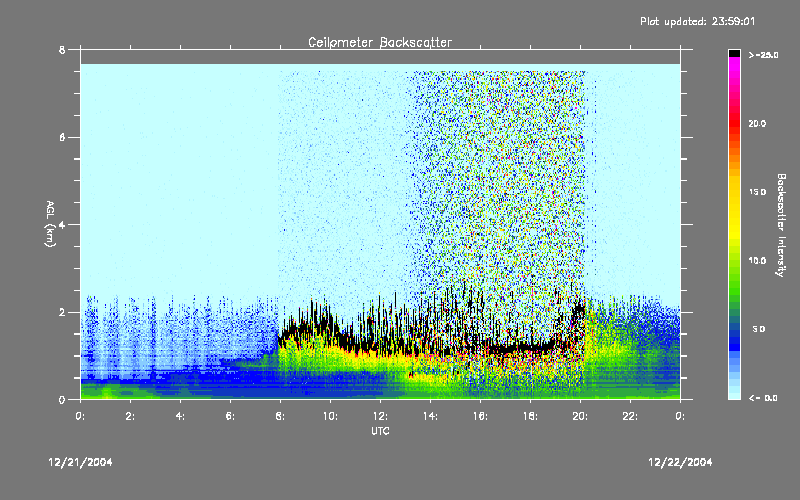Click the y-axis tick label '6'
Image resolution: width=800 pixels, height=500 pixels.
point(62,137)
